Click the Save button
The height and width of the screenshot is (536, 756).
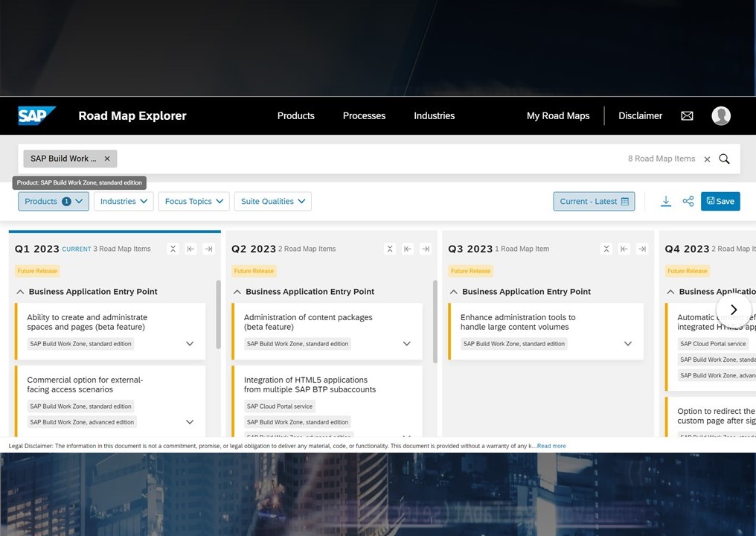point(720,201)
